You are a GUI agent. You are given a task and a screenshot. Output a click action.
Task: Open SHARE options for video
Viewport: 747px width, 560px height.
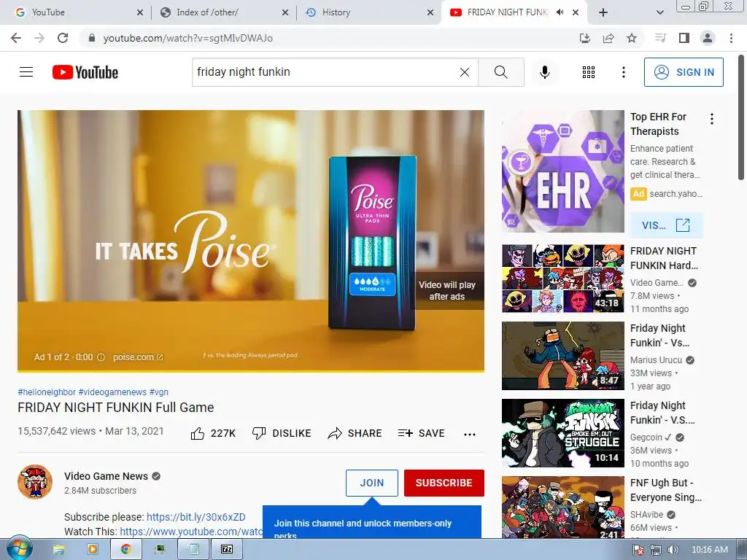[x=355, y=433]
